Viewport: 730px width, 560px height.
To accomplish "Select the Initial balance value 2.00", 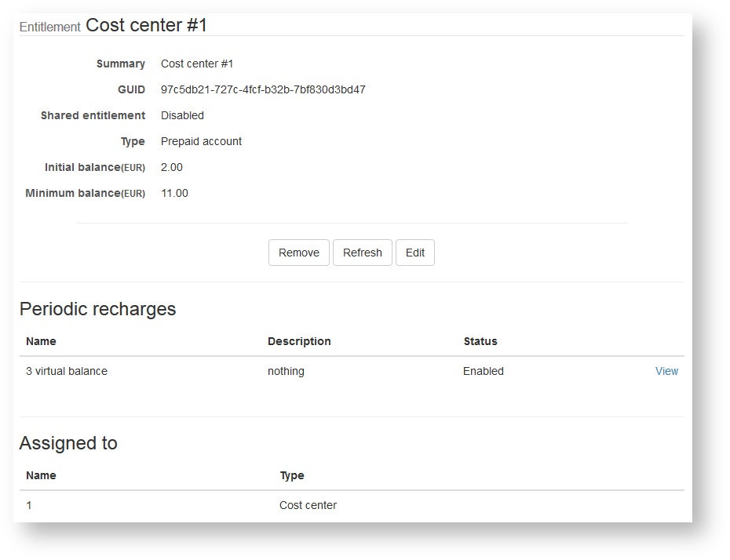I will pos(172,167).
